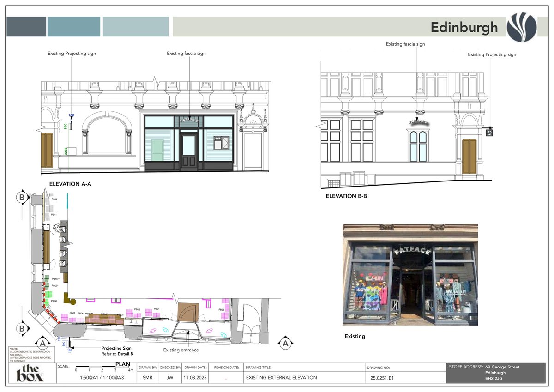Click postcode 'EH2 2JG'
Screen dimensions: 554x392
tap(493, 379)
